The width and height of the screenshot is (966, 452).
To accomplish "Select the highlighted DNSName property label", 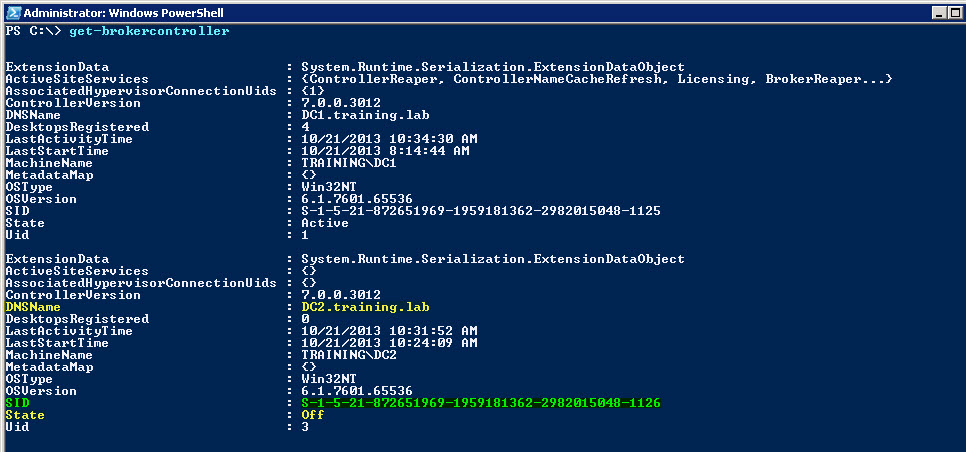I will point(33,307).
